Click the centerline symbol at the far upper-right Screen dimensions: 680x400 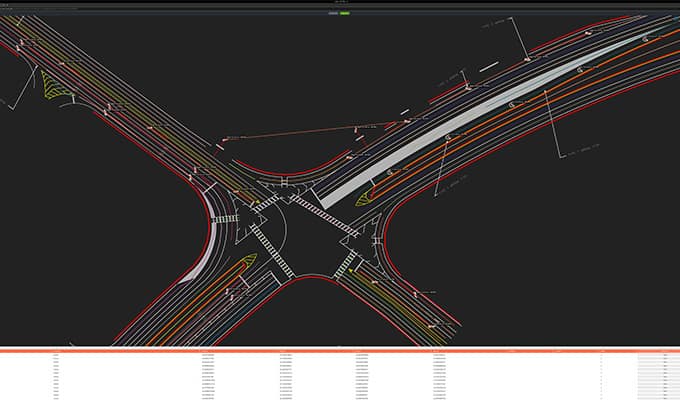[x=646, y=38]
